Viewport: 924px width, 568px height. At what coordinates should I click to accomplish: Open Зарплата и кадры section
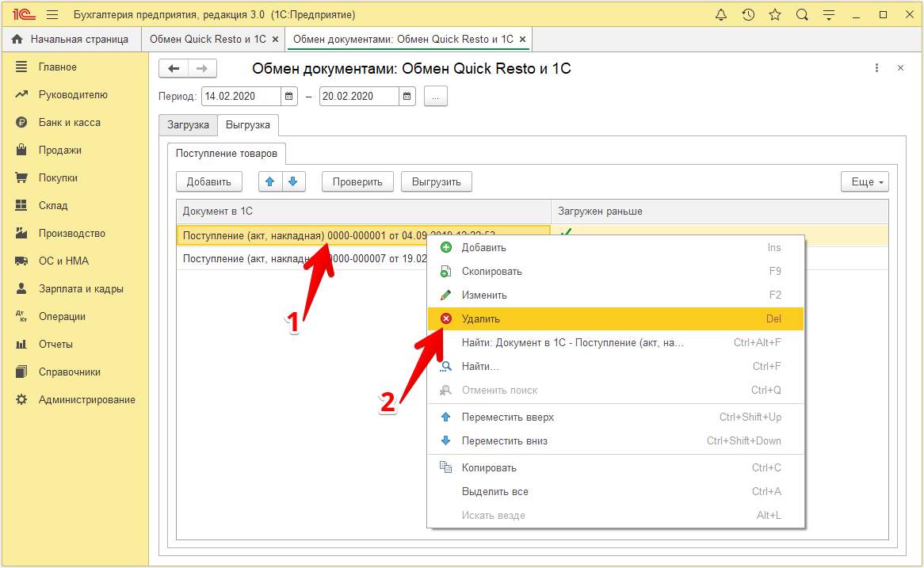point(74,288)
